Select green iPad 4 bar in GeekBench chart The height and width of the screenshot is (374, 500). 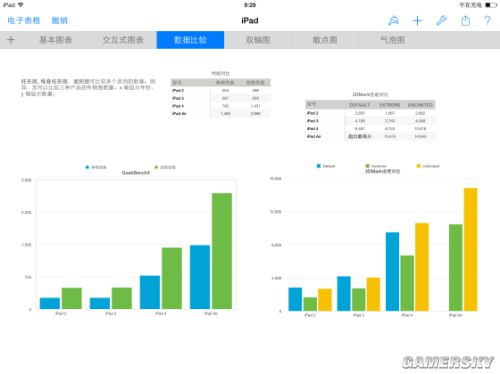[x=172, y=278]
